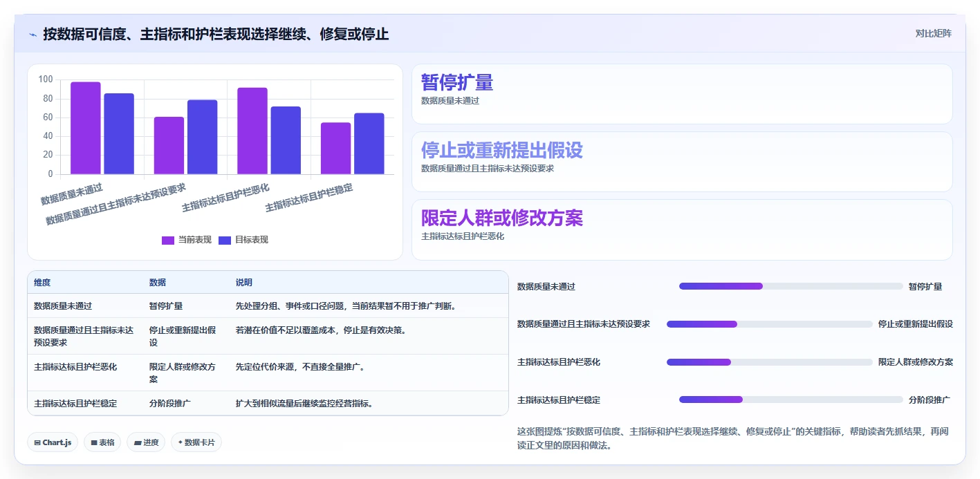This screenshot has height=479, width=980.
Task: Click the 80 value on the chart y-axis
Action: 48,98
